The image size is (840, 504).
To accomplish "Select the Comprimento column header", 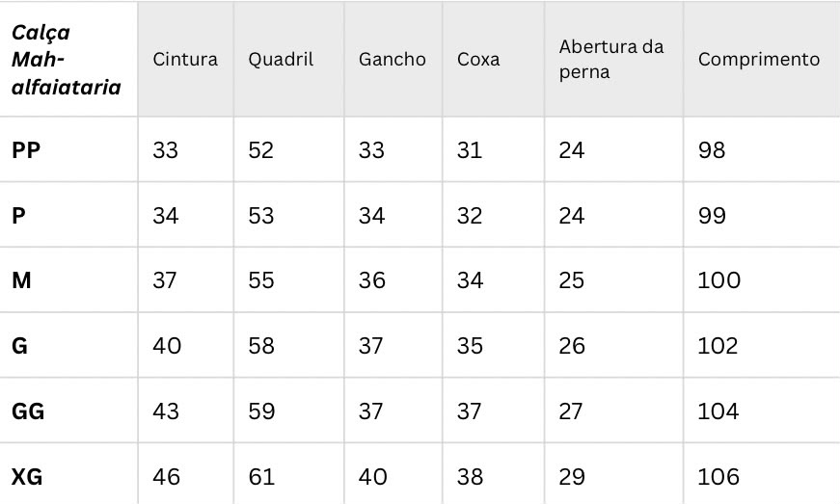I will pos(759,59).
